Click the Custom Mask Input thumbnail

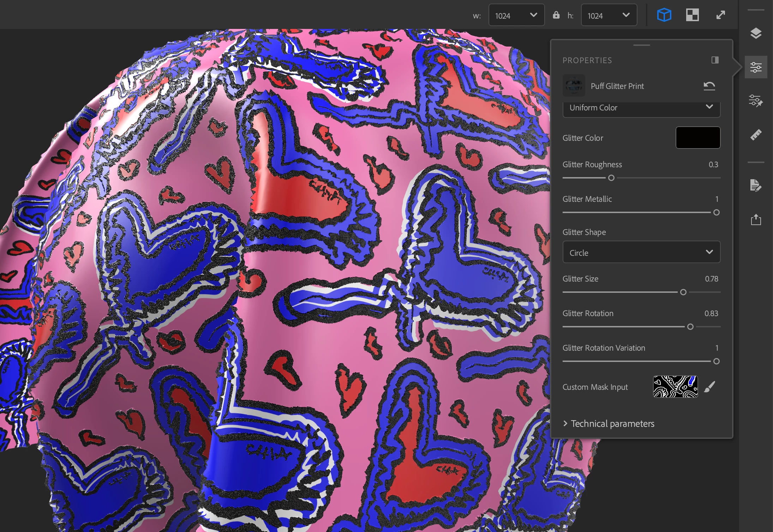point(675,387)
